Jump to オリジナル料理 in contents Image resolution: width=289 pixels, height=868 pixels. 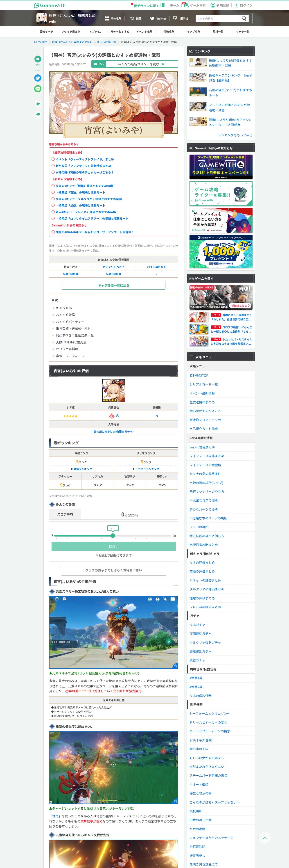67,349
